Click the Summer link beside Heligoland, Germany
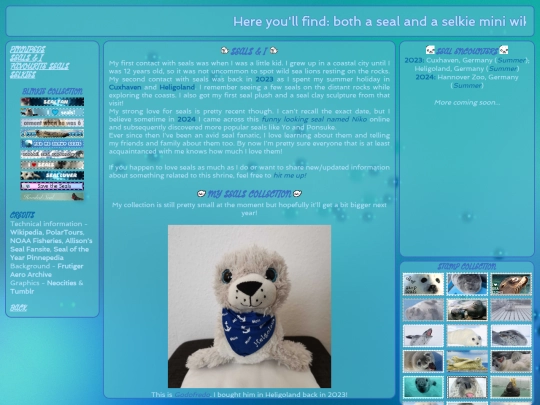 [x=502, y=69]
